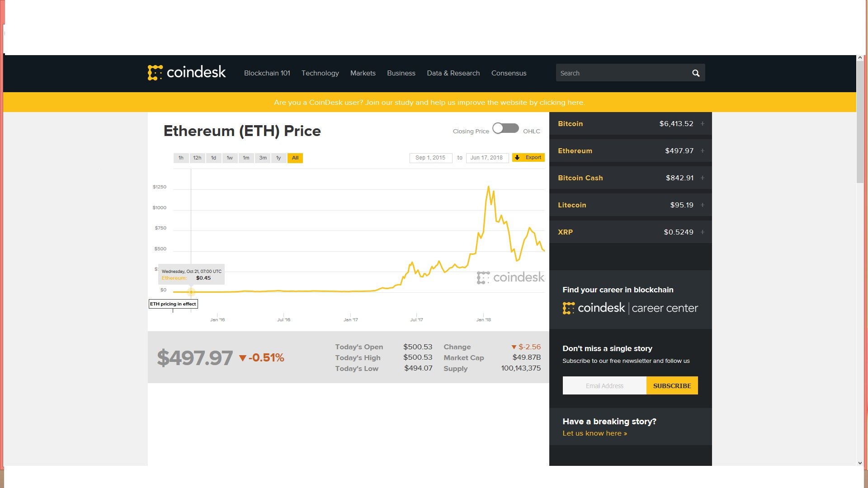Open the Consensus menu
This screenshot has width=868, height=488.
tap(509, 73)
